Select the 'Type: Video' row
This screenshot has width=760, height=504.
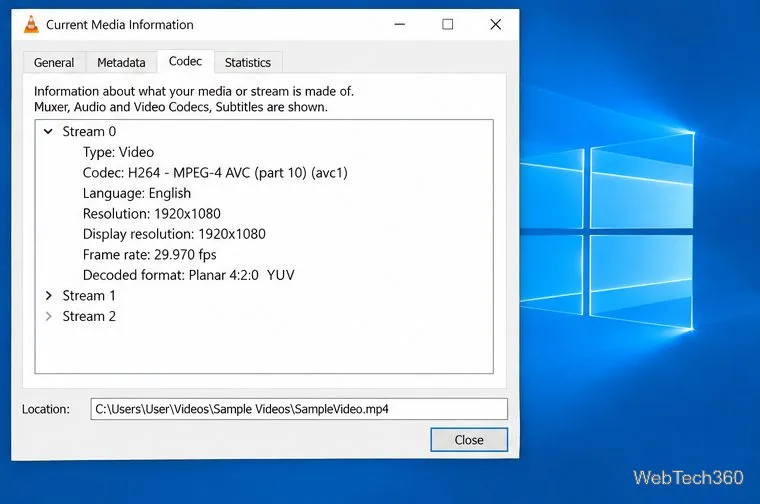[x=118, y=152]
